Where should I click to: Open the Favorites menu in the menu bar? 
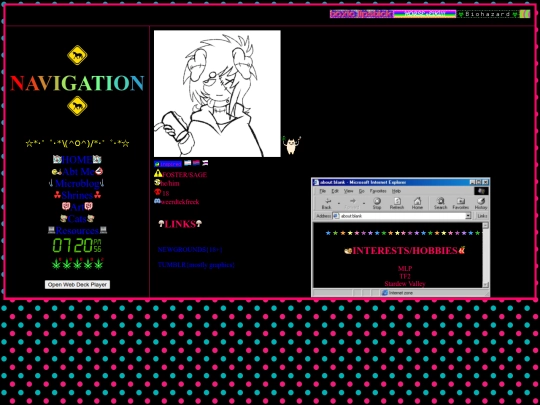coord(378,191)
